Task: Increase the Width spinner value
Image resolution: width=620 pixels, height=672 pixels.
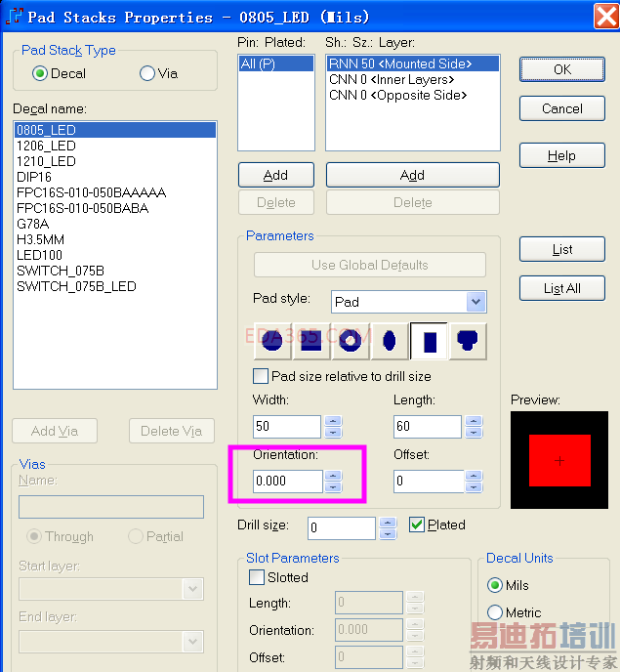Action: [x=333, y=421]
